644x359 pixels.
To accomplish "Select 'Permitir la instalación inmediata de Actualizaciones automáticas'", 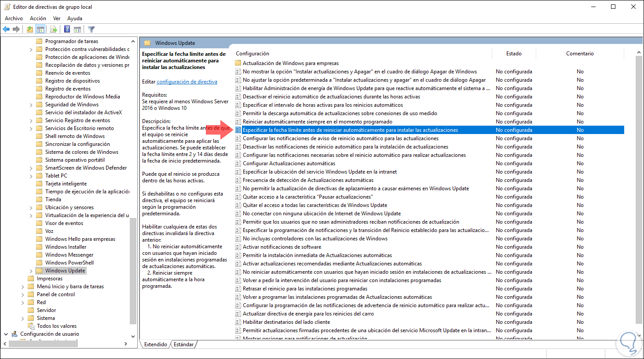I will point(317,255).
